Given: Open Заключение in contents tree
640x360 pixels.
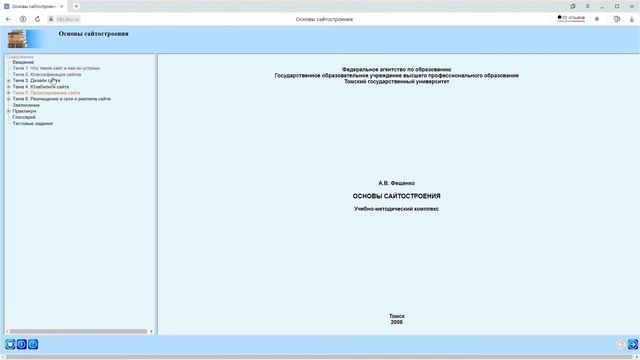Looking at the screenshot, I should (26, 105).
